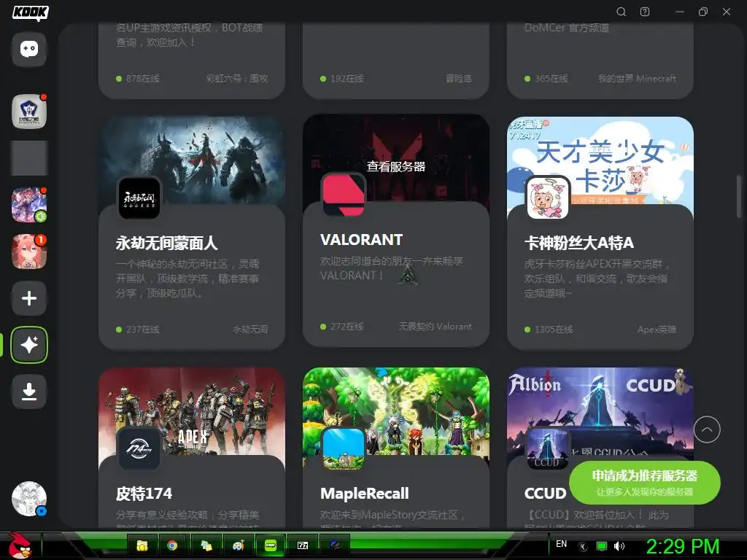The image size is (747, 560).
Task: Click the CCUD server title
Action: pos(545,494)
